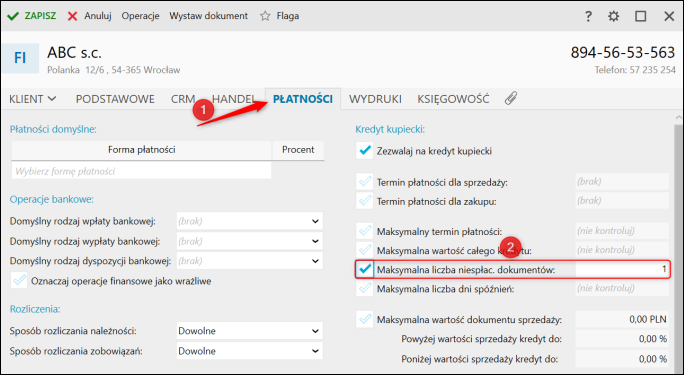Image resolution: width=684 pixels, height=375 pixels.
Task: Switch to the KSIĘGOWOŚĆ tab
Action: [x=453, y=99]
